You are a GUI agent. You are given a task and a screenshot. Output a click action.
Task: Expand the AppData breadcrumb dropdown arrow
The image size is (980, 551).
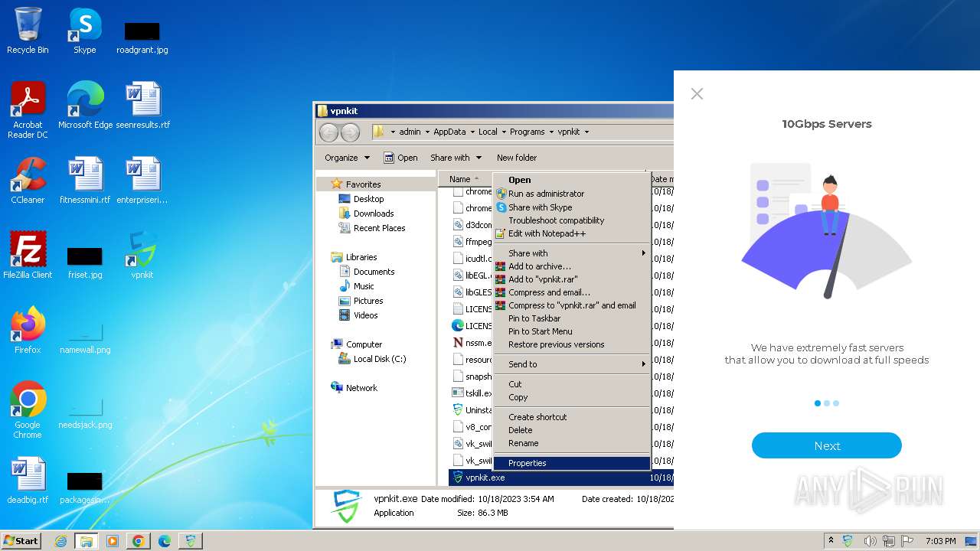pos(472,132)
